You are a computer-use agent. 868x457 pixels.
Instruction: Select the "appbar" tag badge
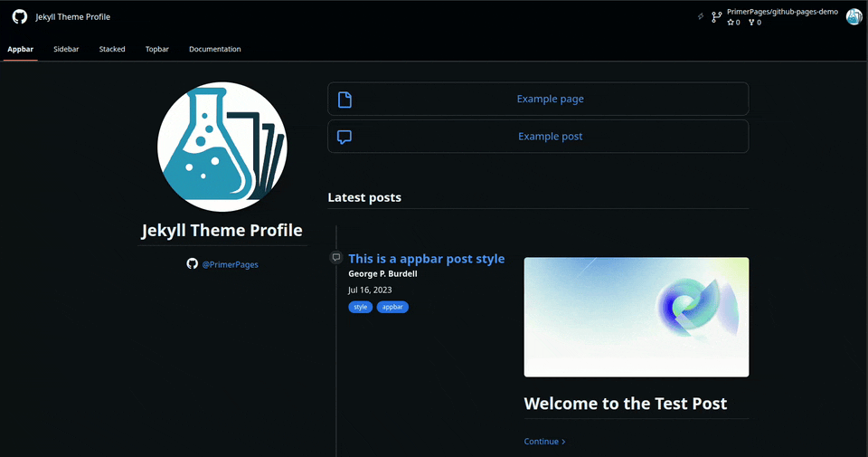pyautogui.click(x=392, y=308)
